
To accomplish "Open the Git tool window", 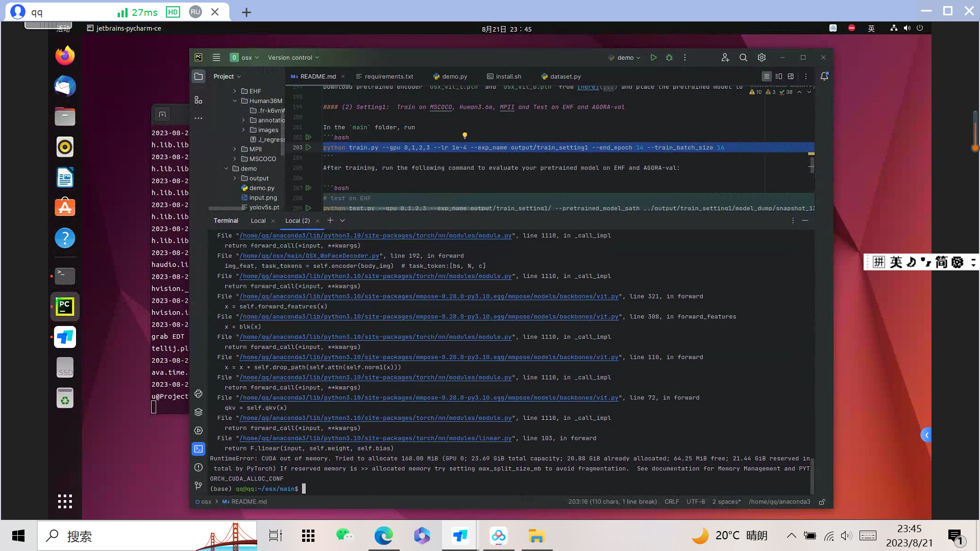I will [x=199, y=485].
